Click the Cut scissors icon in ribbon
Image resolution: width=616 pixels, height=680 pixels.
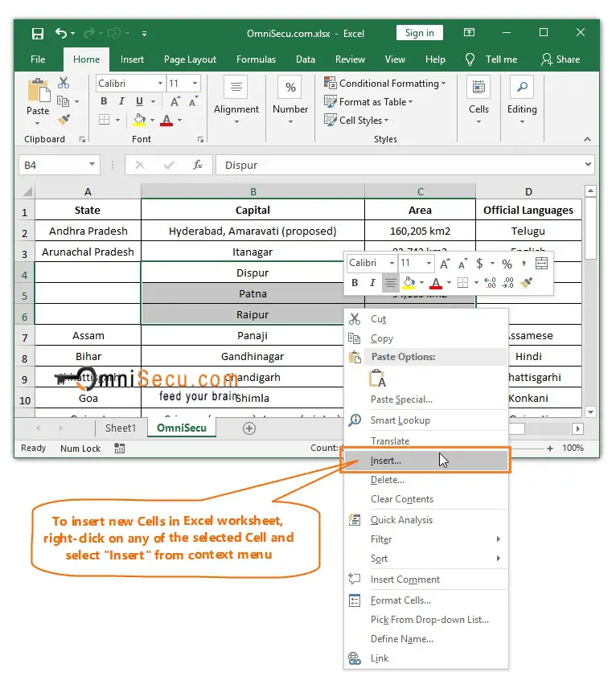pos(64,83)
